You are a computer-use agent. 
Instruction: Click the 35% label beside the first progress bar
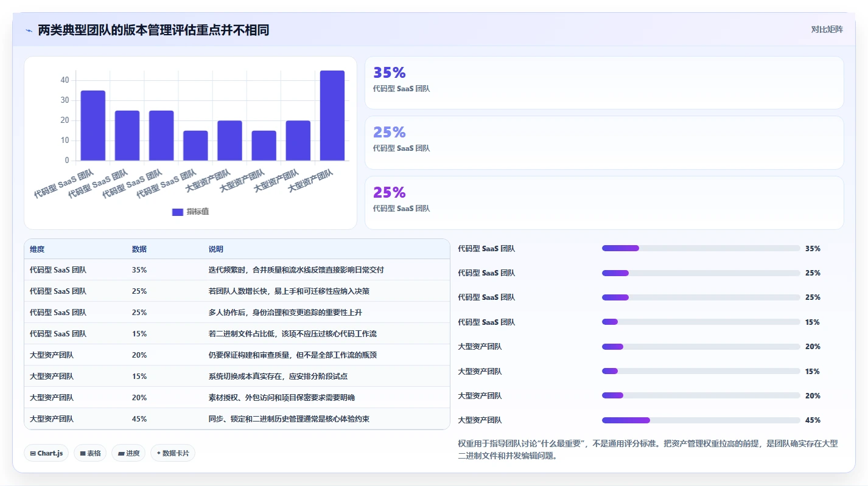coord(813,249)
